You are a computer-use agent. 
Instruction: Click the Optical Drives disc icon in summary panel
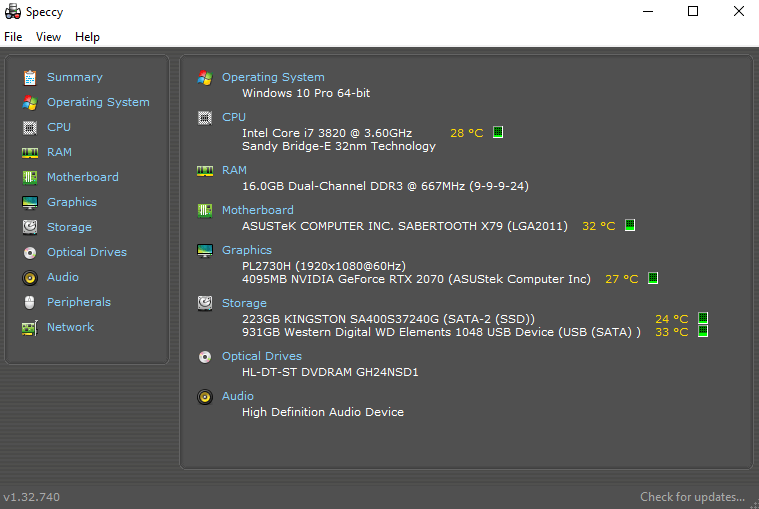point(205,357)
